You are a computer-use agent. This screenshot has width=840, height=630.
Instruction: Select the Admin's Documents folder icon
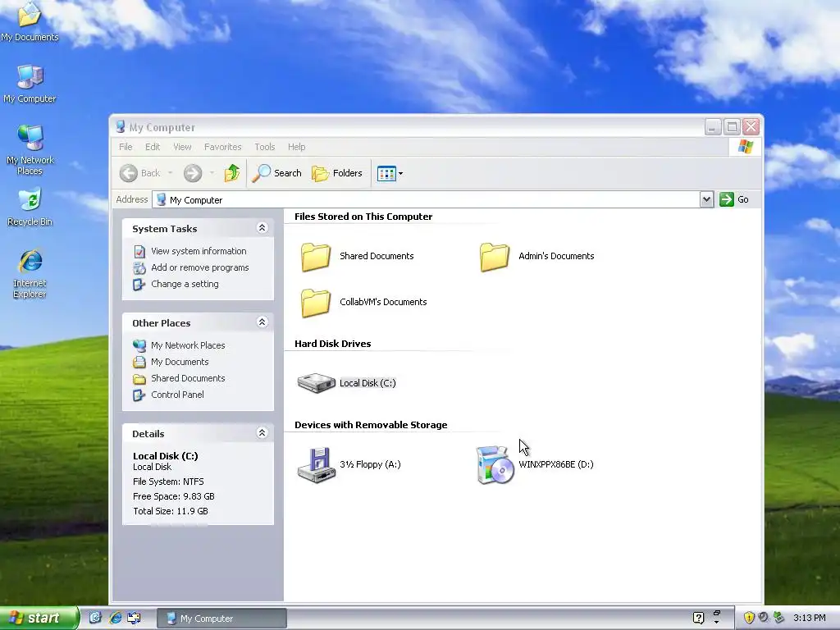[495, 257]
